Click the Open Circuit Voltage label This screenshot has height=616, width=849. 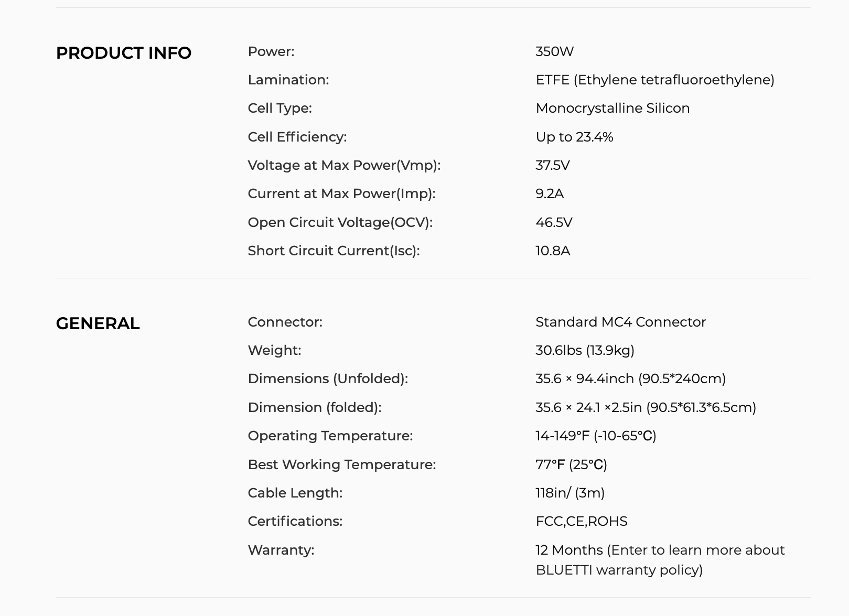coord(340,222)
